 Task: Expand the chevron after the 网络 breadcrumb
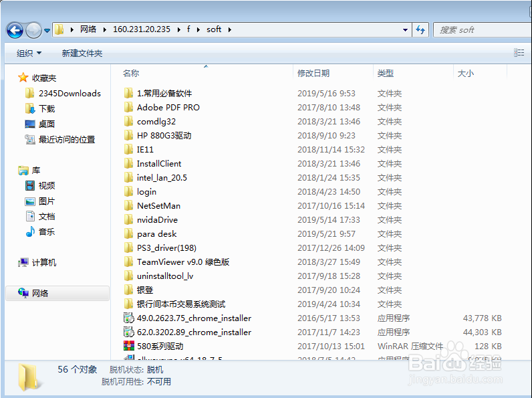105,30
